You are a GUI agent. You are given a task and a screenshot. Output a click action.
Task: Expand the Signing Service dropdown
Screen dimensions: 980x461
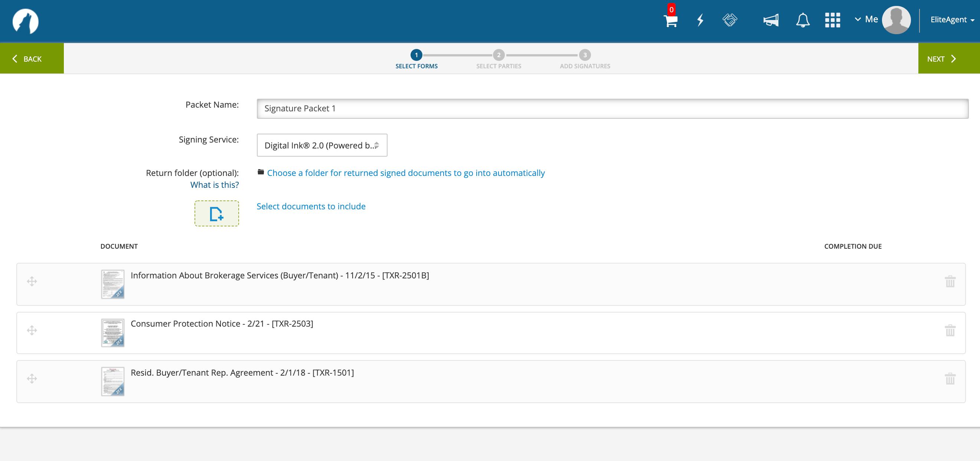coord(322,145)
